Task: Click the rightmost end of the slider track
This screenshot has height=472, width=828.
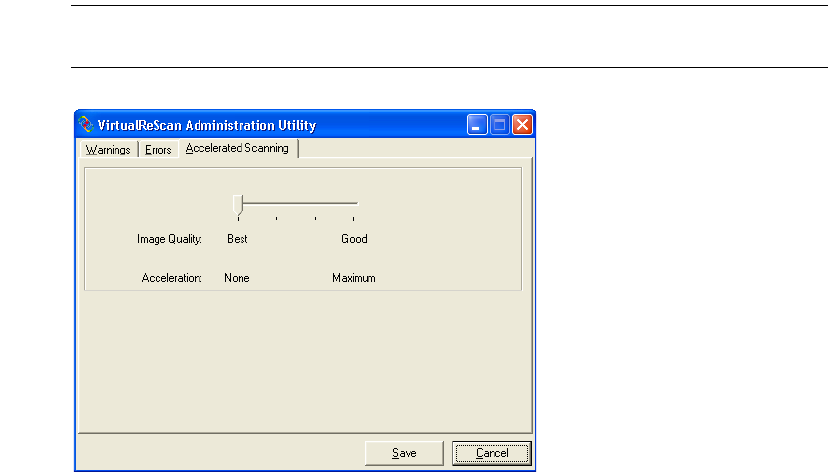Action: pos(355,204)
